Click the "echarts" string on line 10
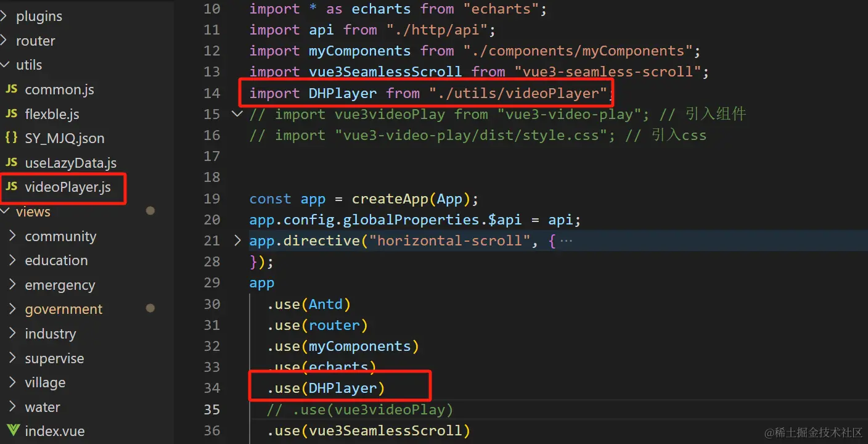 501,9
